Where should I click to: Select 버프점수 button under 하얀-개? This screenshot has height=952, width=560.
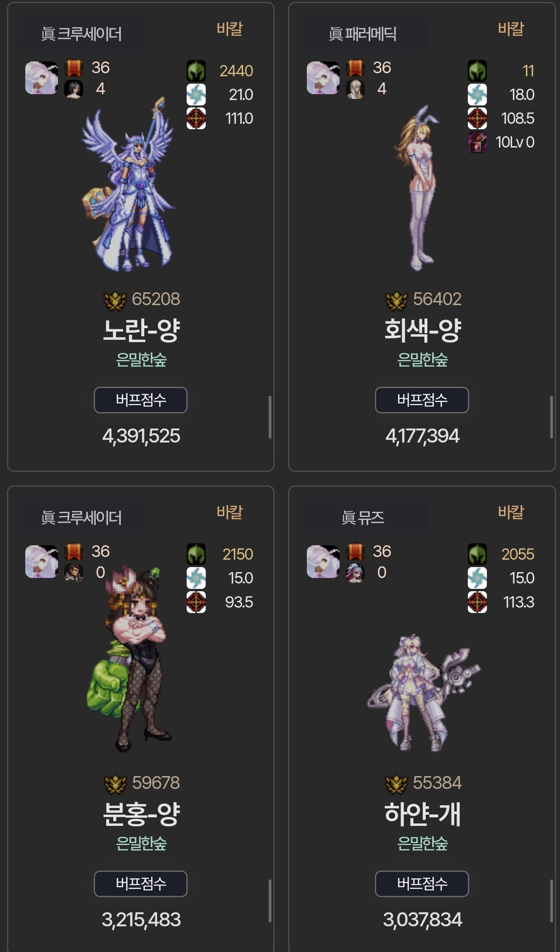422,883
